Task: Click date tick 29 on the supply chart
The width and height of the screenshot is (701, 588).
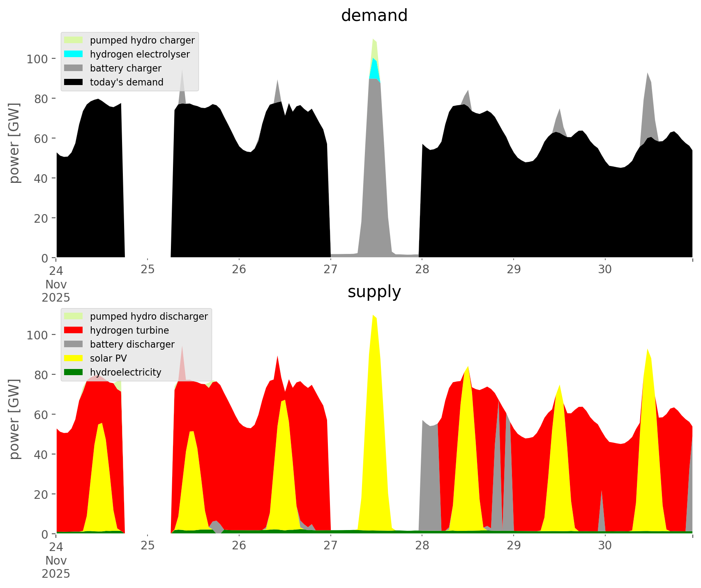Action: coord(513,546)
